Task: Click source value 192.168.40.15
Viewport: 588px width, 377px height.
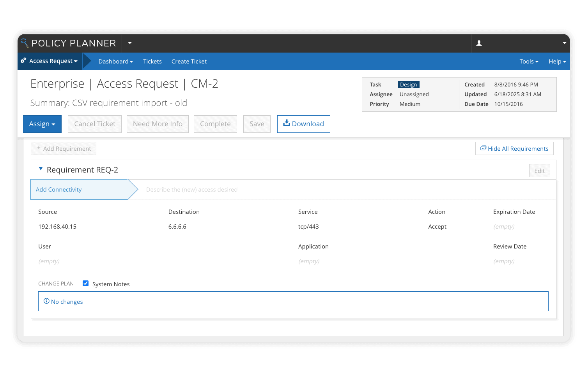Action: [57, 227]
